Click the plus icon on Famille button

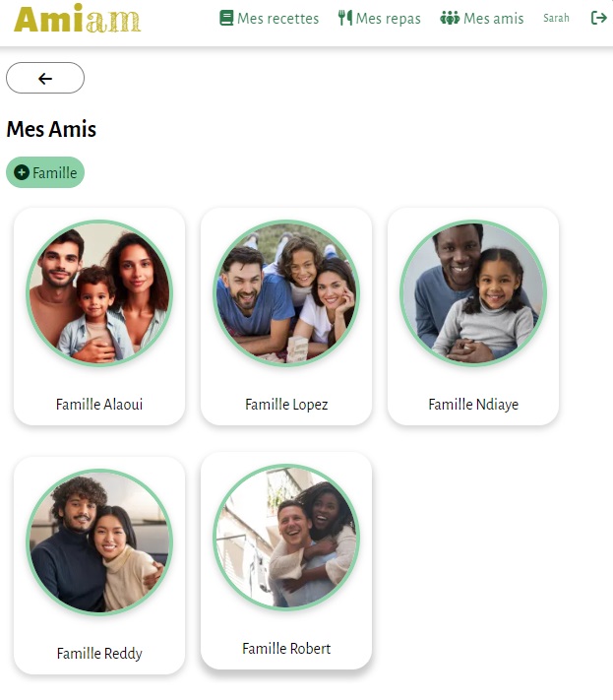click(22, 172)
